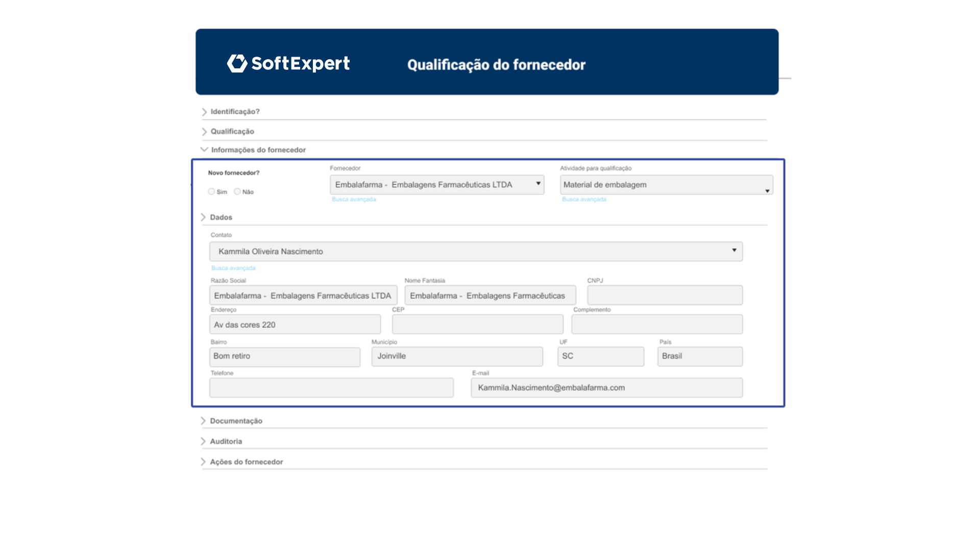Toggle the Dados section chevron

(203, 217)
